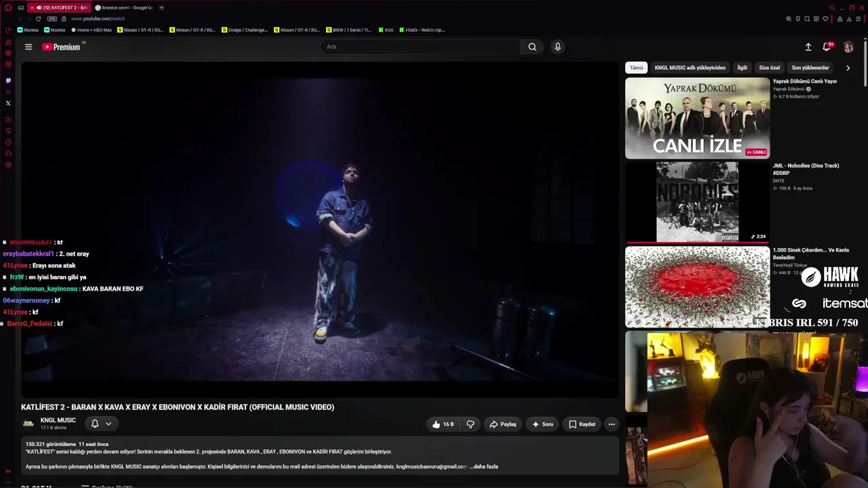Screen dimensions: 868x488
Task: Show more filter chips with right arrow
Action: pyautogui.click(x=848, y=68)
